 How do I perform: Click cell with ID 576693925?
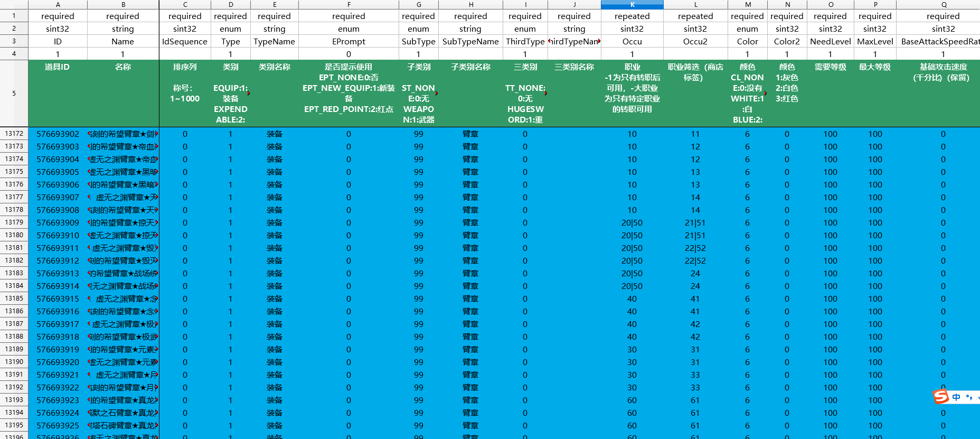58,426
